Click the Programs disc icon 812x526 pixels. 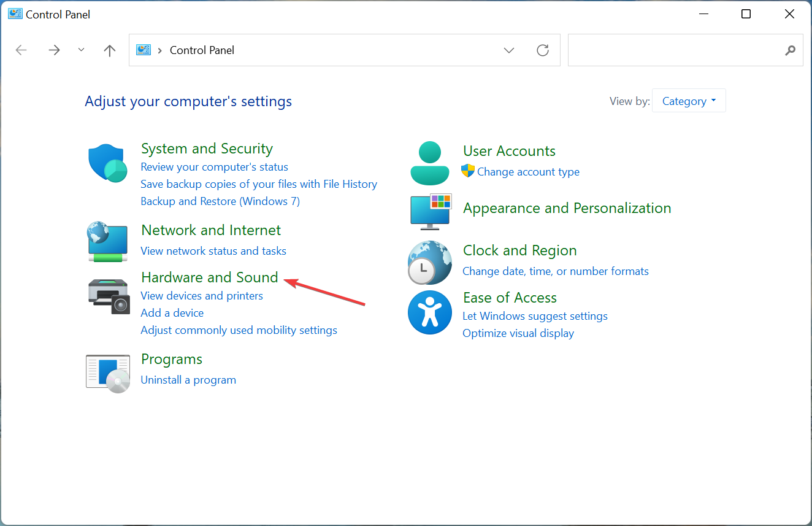point(108,373)
